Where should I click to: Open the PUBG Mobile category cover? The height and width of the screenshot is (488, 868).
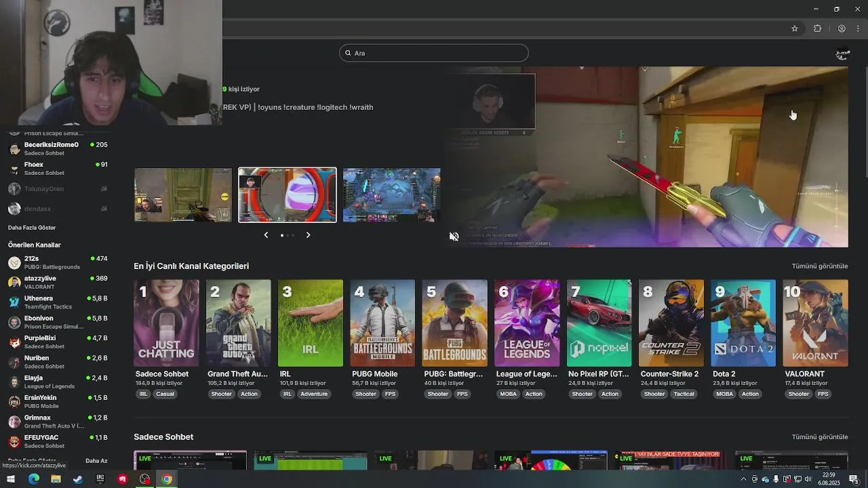(x=382, y=323)
